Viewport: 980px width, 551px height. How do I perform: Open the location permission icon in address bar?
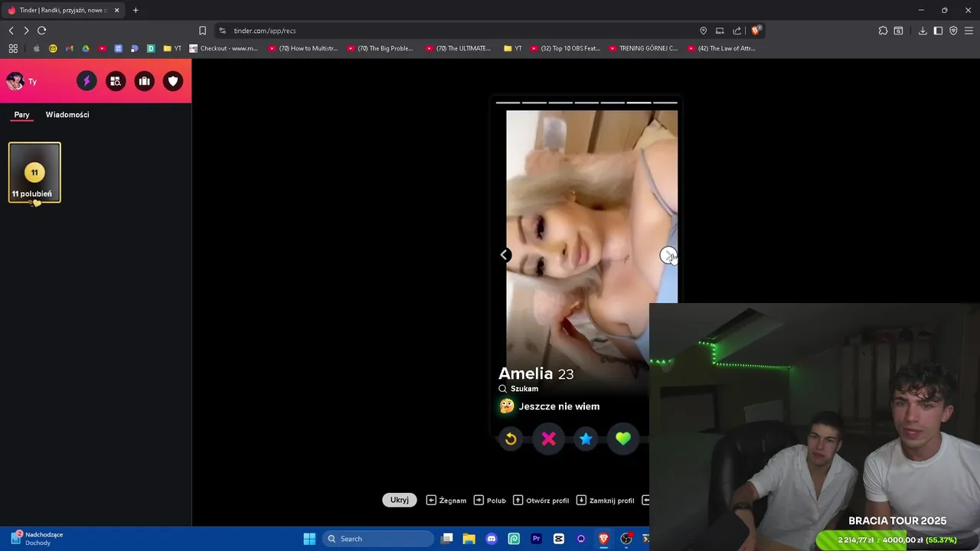[x=704, y=31]
